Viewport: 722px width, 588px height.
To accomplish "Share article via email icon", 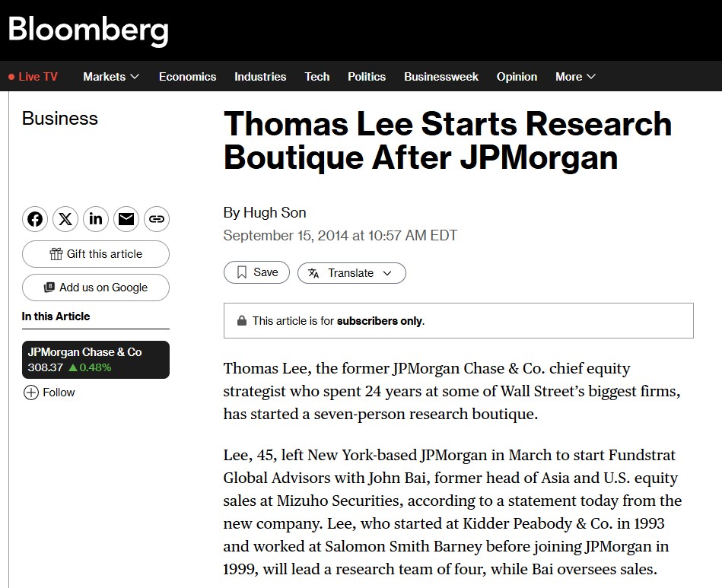I will (126, 219).
